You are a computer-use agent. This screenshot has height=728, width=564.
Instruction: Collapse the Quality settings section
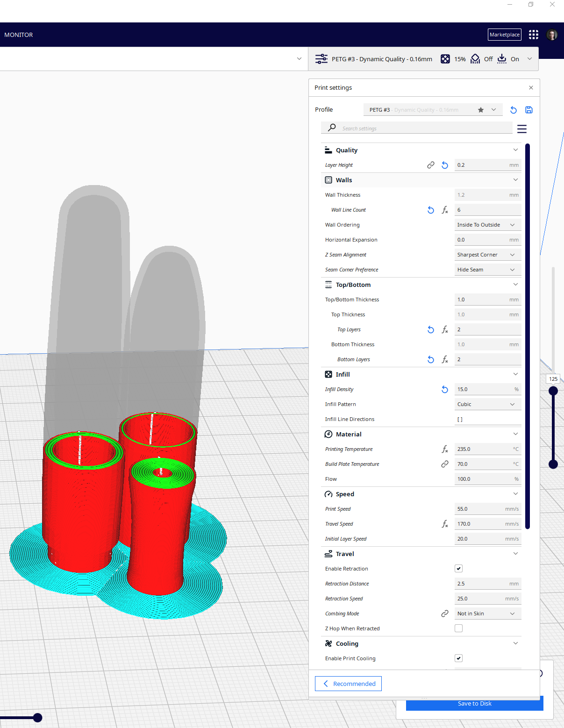[515, 150]
